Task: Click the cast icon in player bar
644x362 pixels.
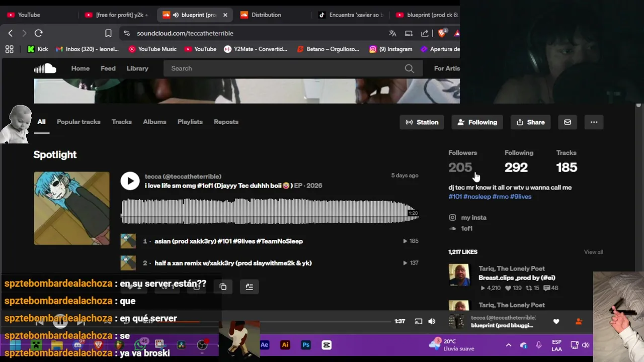Action: [x=419, y=321]
